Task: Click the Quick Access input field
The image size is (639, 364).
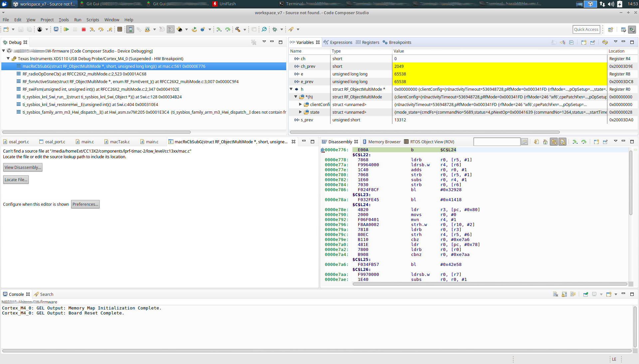Action: pyautogui.click(x=586, y=30)
